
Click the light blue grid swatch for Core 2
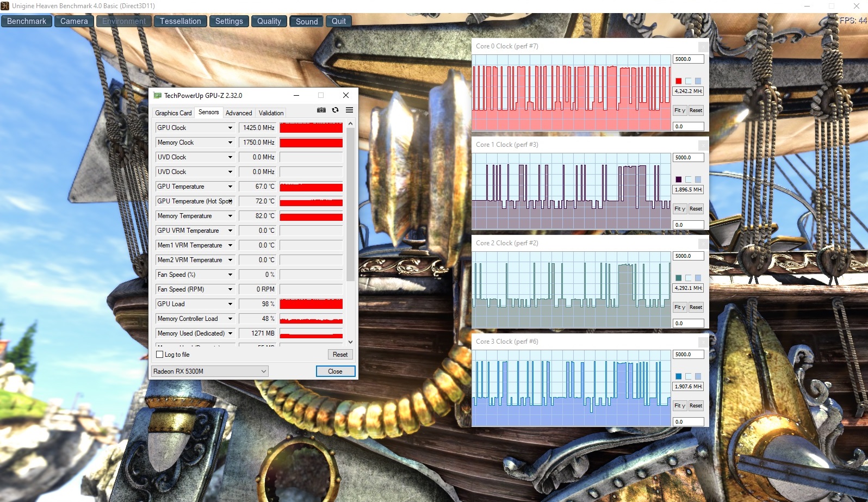coord(698,278)
